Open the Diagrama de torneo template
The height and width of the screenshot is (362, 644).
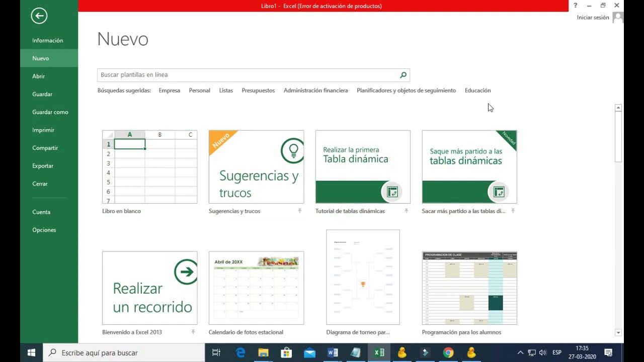(x=363, y=278)
